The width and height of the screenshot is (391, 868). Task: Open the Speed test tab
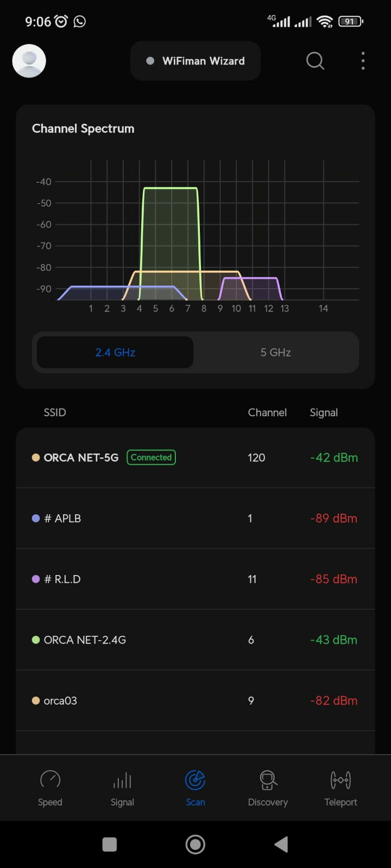click(50, 787)
